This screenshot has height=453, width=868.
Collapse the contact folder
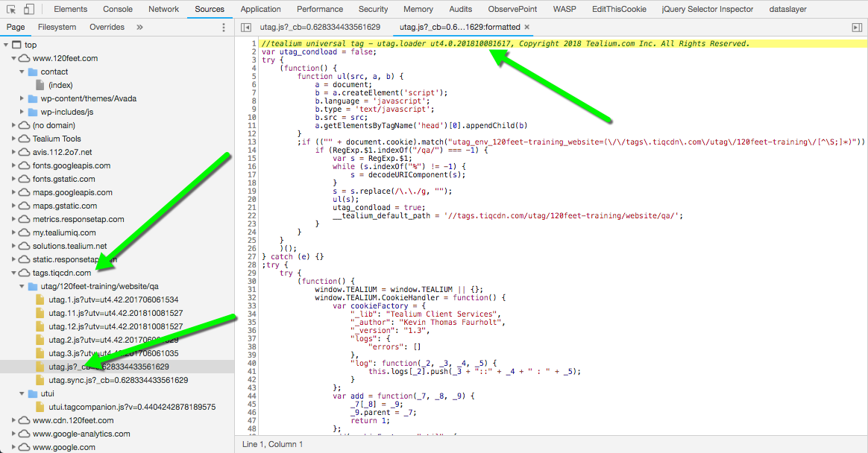22,72
